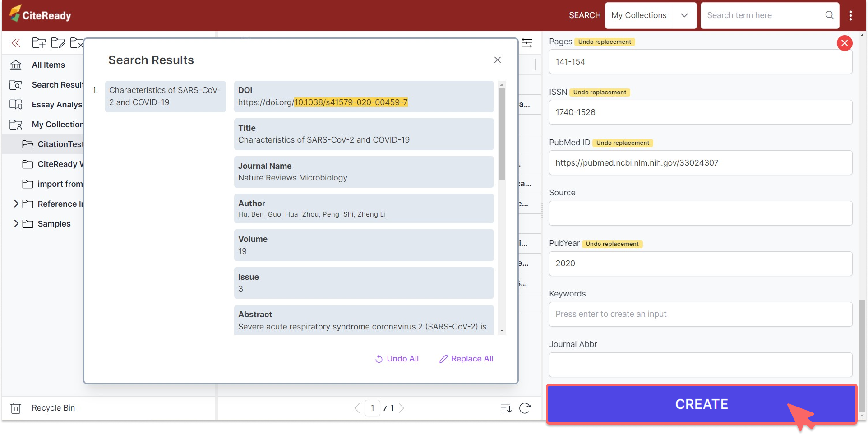Open the Recycle Bin
The image size is (868, 435).
[x=53, y=408]
